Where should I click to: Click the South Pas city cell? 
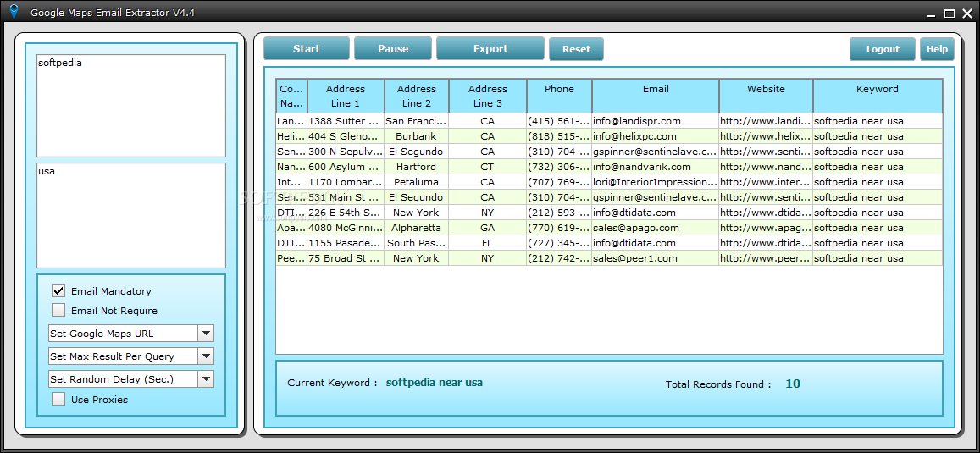[x=416, y=243]
